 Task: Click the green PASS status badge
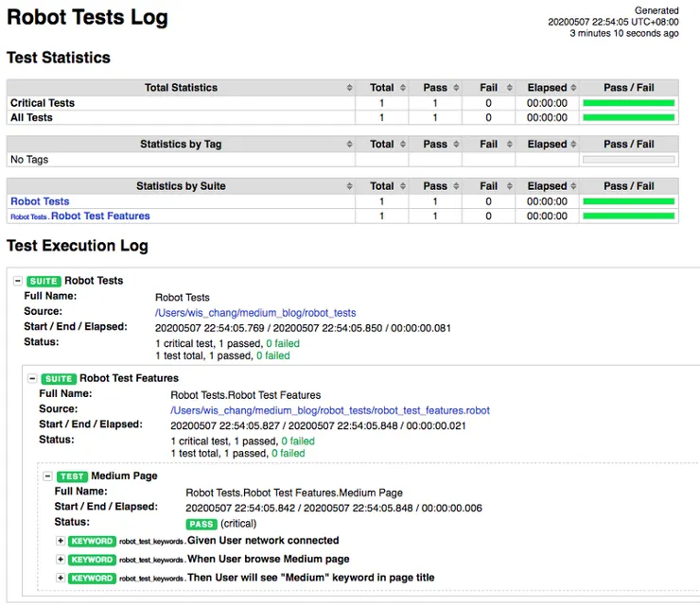pos(201,523)
